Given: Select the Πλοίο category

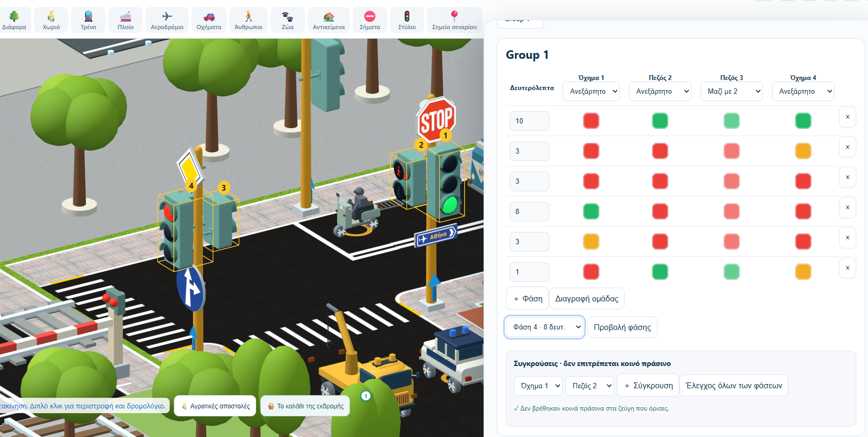Looking at the screenshot, I should coord(126,20).
